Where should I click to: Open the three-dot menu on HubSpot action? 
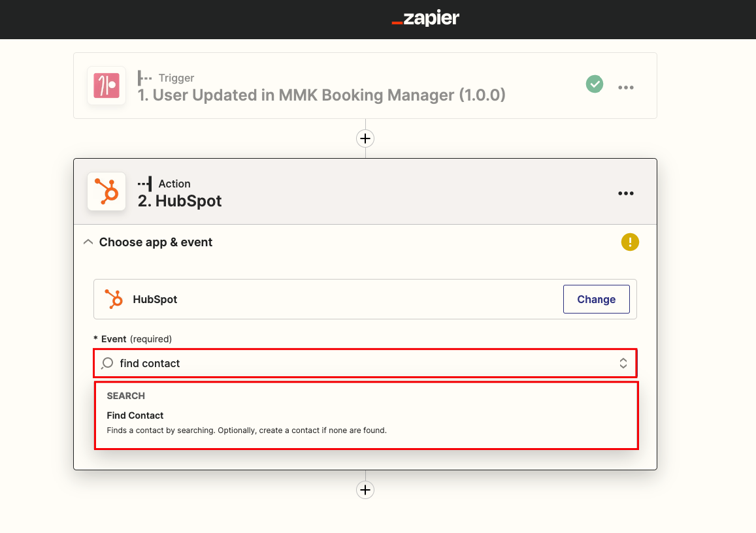pyautogui.click(x=626, y=193)
